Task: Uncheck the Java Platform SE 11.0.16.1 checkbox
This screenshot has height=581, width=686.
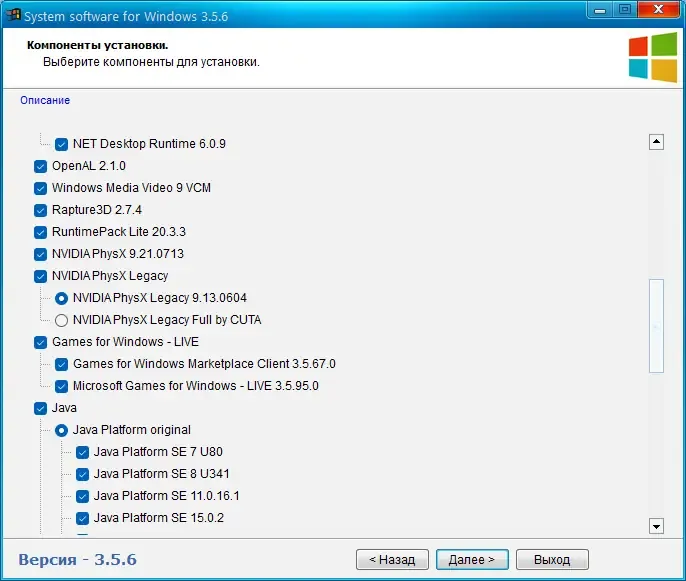Action: click(x=82, y=496)
